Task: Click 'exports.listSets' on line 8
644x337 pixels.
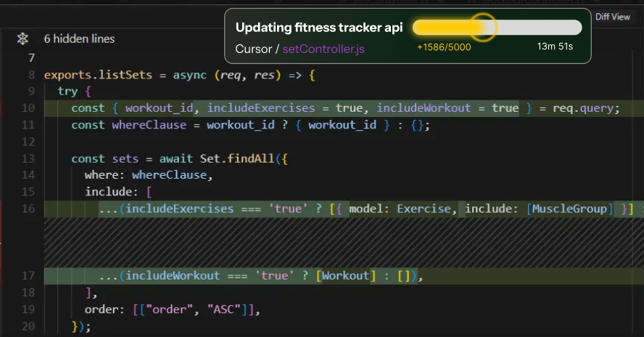Action: pos(98,75)
